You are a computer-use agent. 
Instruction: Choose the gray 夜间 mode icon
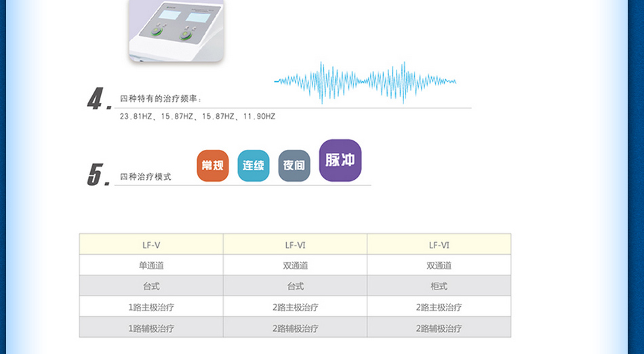tap(294, 165)
